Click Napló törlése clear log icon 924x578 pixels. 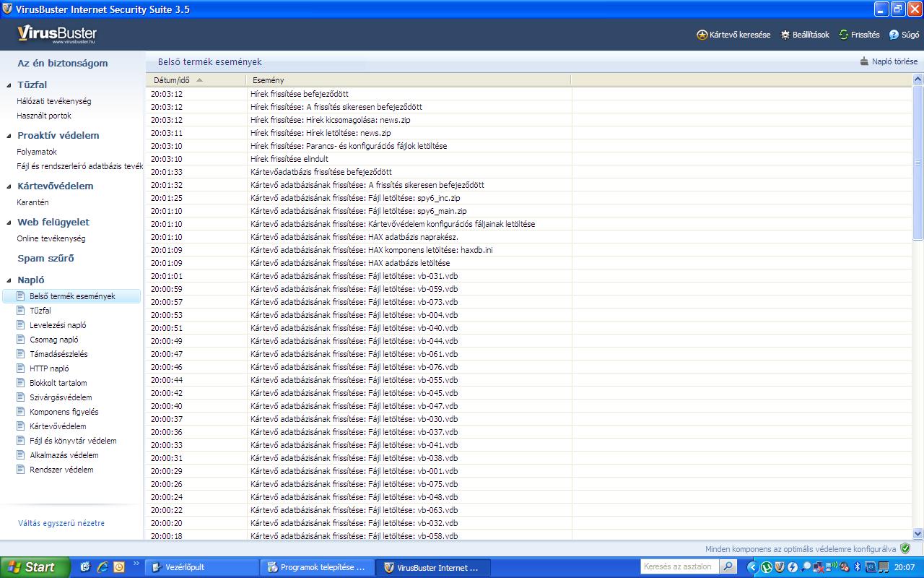click(864, 61)
